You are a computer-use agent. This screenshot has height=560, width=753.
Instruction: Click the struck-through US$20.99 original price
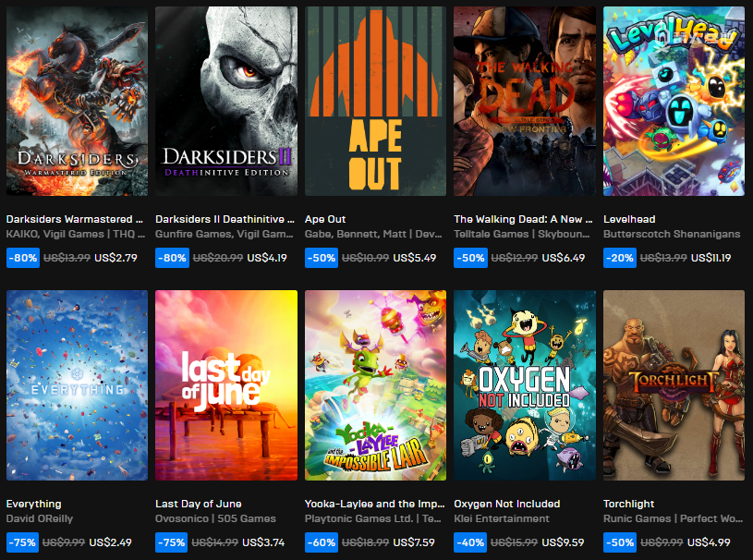point(218,258)
